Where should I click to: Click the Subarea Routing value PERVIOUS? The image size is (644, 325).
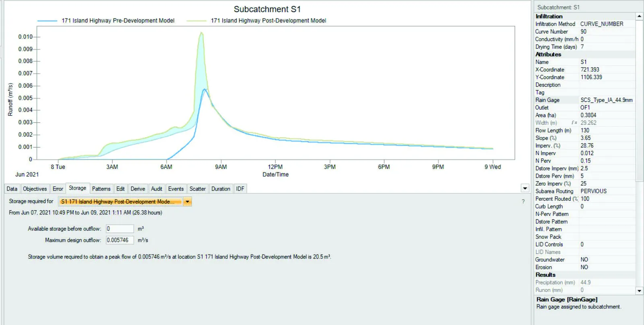pos(593,191)
